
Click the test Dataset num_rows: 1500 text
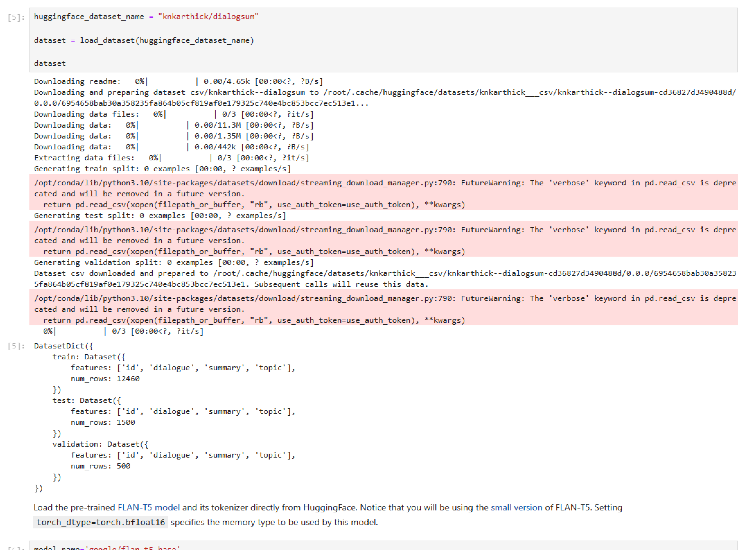click(102, 422)
